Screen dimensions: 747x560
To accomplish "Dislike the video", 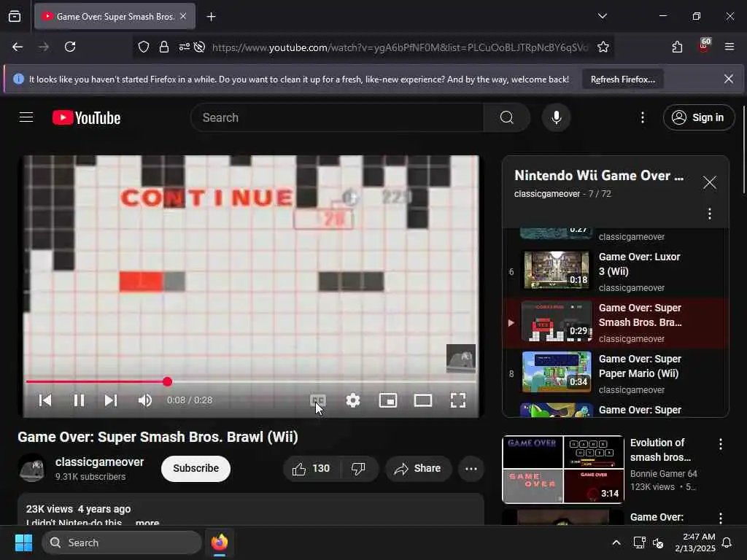I will [x=359, y=469].
